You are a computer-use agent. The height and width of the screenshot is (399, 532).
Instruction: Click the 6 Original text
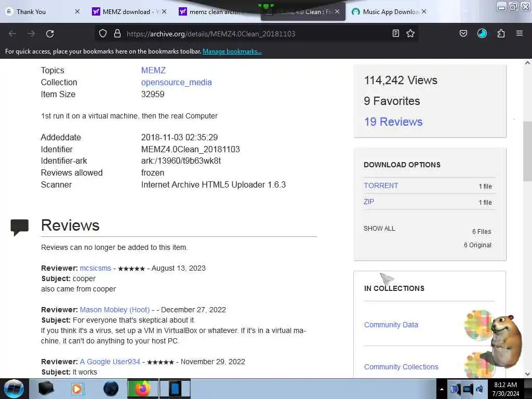(x=477, y=245)
